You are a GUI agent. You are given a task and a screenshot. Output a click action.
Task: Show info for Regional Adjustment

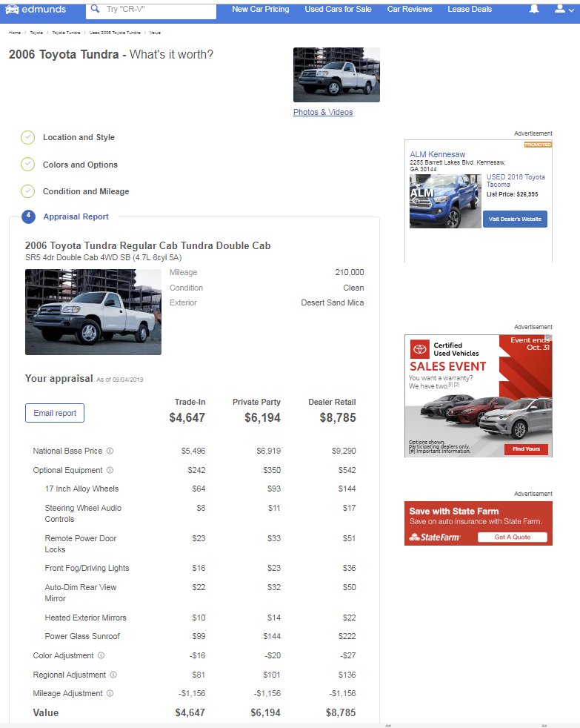[113, 675]
